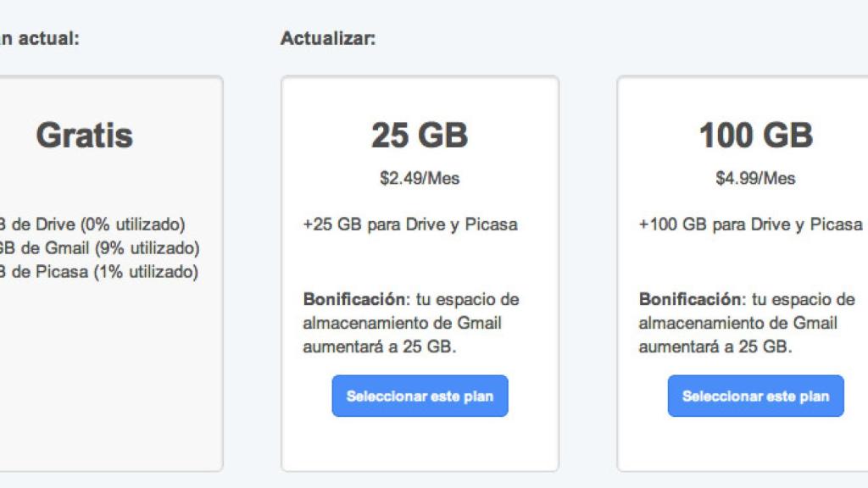Select the 25 GB plan heading
Screen dimensions: 868x488
click(420, 134)
